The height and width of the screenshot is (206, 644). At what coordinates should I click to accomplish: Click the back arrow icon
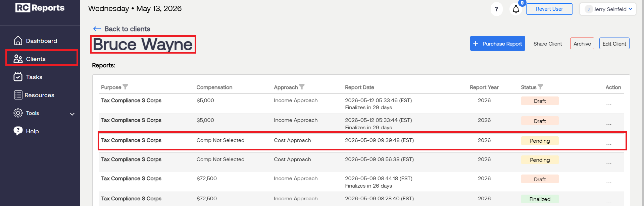coord(97,29)
